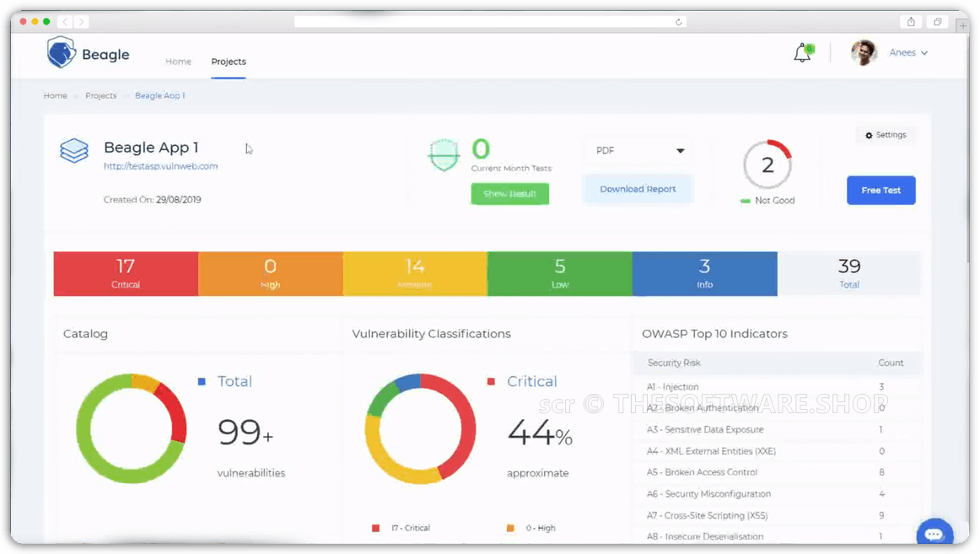Click the A7 - Cross-Site Scripting row
This screenshot has width=980, height=554.
(777, 515)
